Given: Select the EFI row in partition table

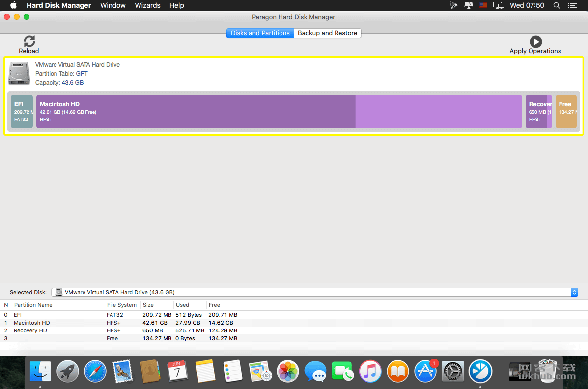Looking at the screenshot, I should (294, 315).
